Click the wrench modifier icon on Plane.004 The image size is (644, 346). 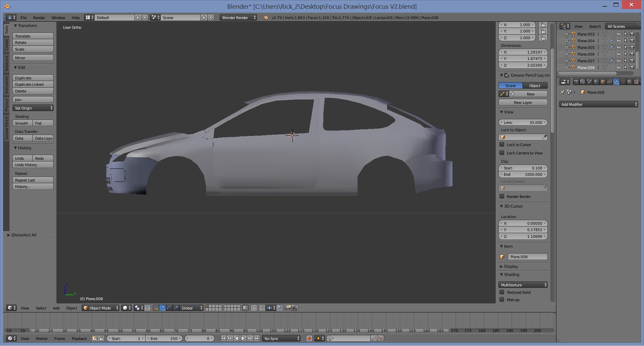pyautogui.click(x=611, y=41)
